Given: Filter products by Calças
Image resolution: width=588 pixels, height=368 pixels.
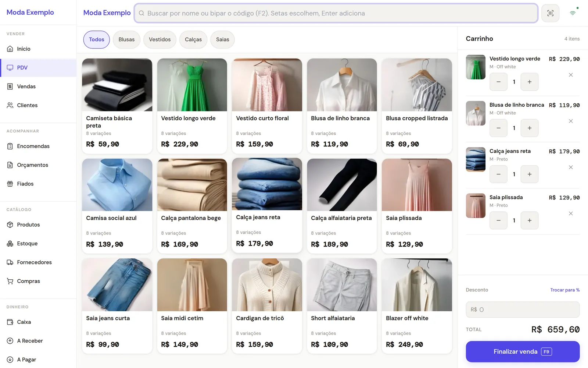Looking at the screenshot, I should [x=193, y=40].
